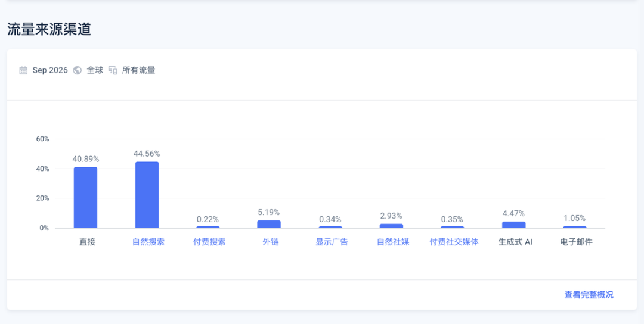This screenshot has height=324, width=644.
Task: Click the 生成式 AI axis label
Action: click(515, 242)
